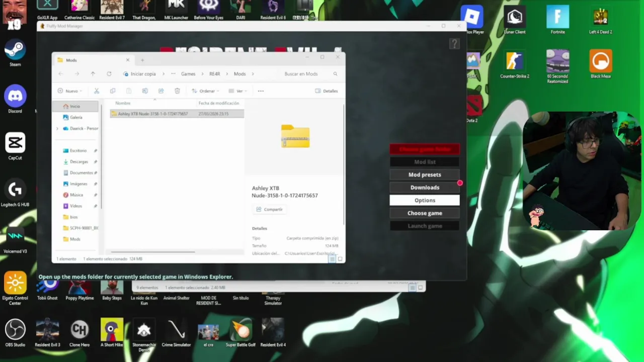Toggle the Detalles preview pane button
Screen dimensions: 644x362
pyautogui.click(x=327, y=91)
